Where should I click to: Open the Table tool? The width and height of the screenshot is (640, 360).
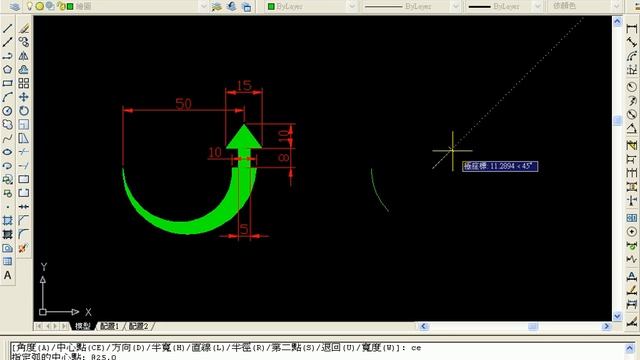(x=7, y=262)
